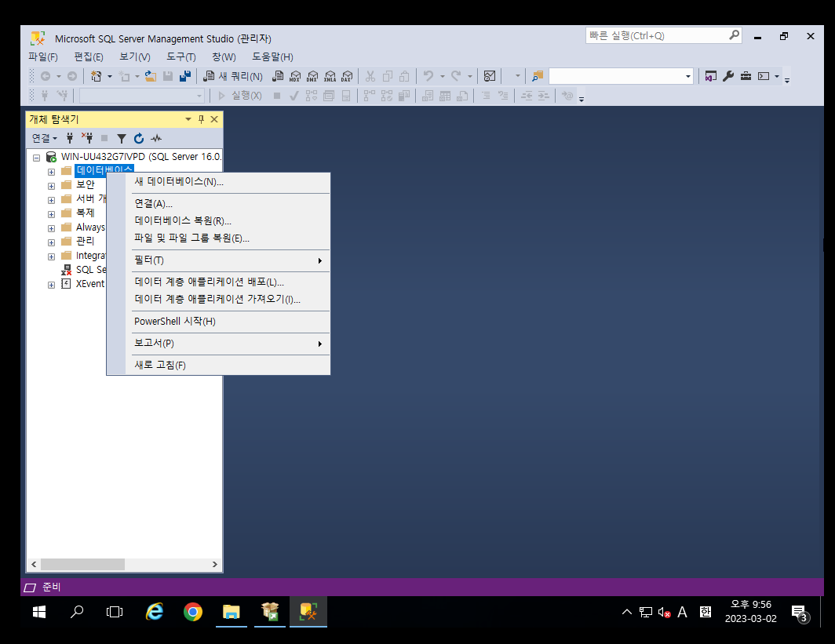This screenshot has height=644, width=835.
Task: Click the Filter funnel icon in Object Explorer
Action: tap(122, 138)
